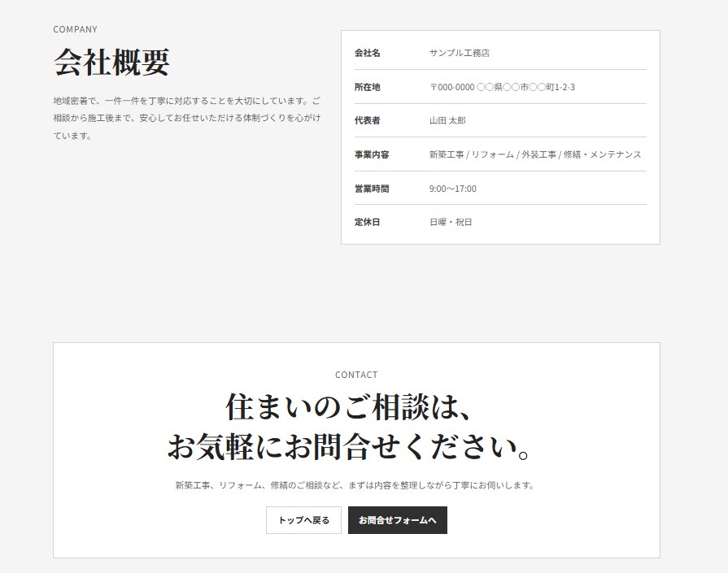Viewport: 728px width, 573px height.
Task: Select the 所在地 row label
Action: pyautogui.click(x=367, y=87)
